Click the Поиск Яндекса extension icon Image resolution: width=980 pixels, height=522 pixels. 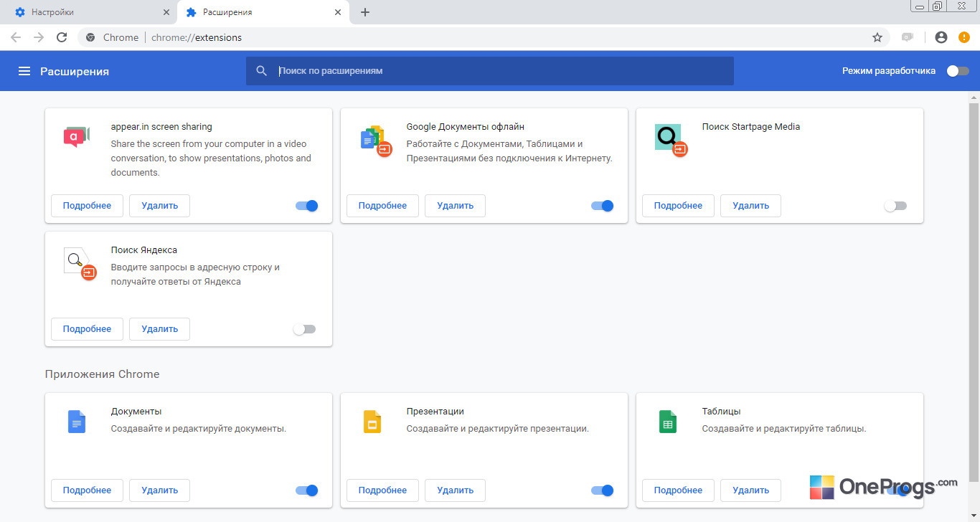click(79, 262)
